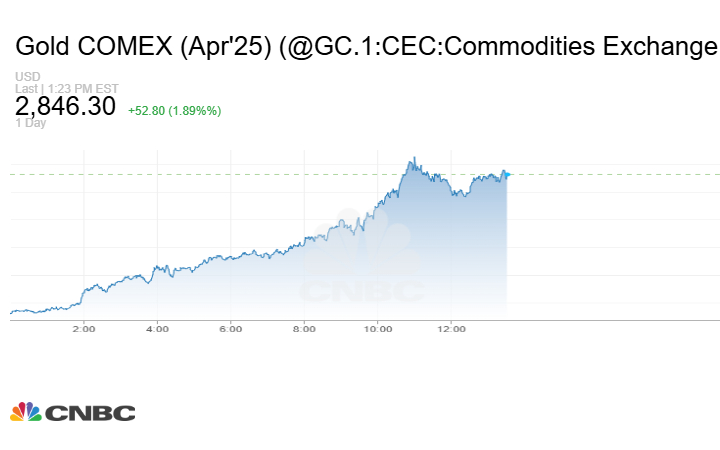Click the dip in the line after 12:00

coord(456,194)
